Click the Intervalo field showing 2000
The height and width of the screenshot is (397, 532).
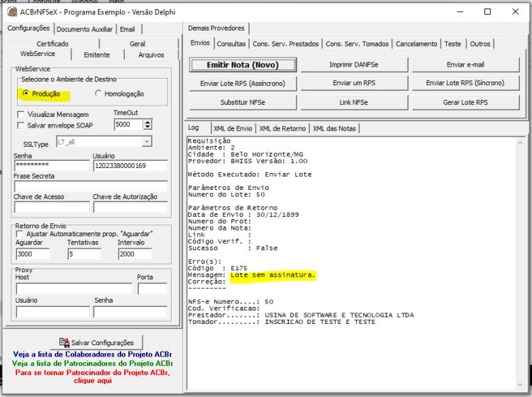pyautogui.click(x=135, y=254)
